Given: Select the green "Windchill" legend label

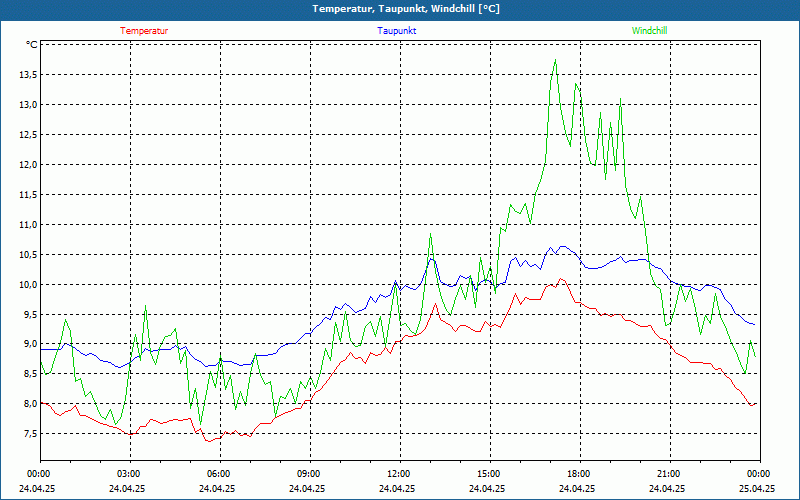Looking at the screenshot, I should click(x=650, y=31).
